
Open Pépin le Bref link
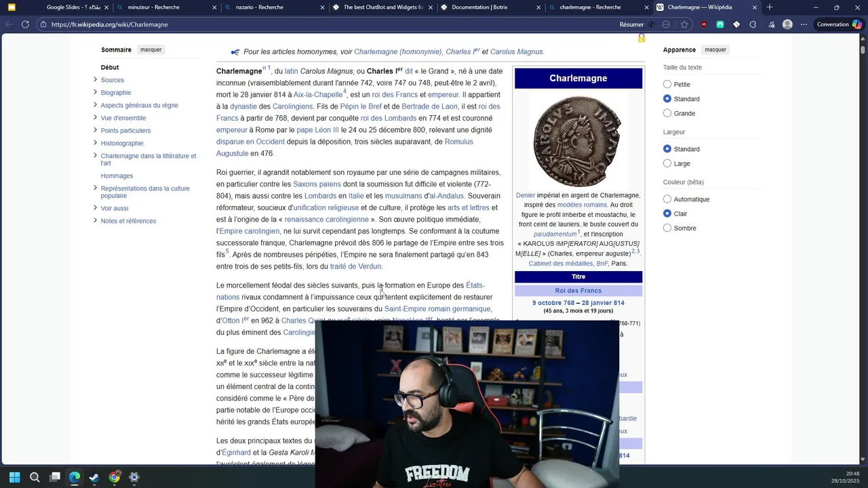click(361, 106)
